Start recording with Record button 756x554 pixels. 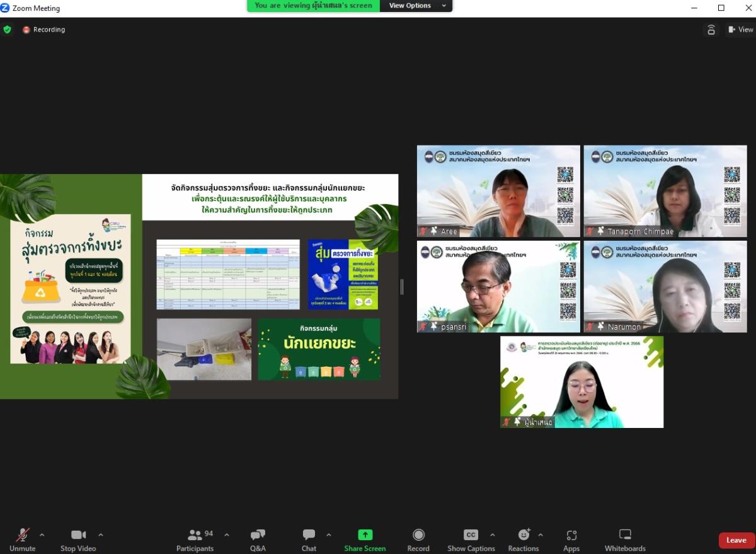tap(418, 540)
